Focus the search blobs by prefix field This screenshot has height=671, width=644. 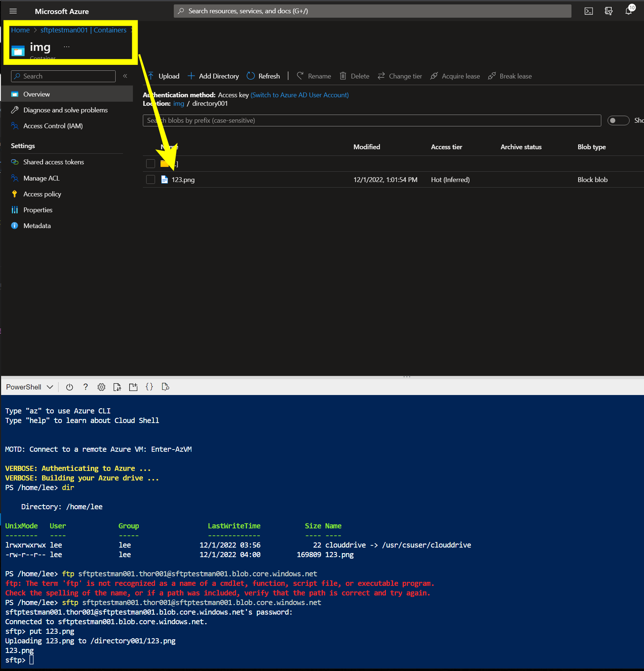[x=372, y=120]
